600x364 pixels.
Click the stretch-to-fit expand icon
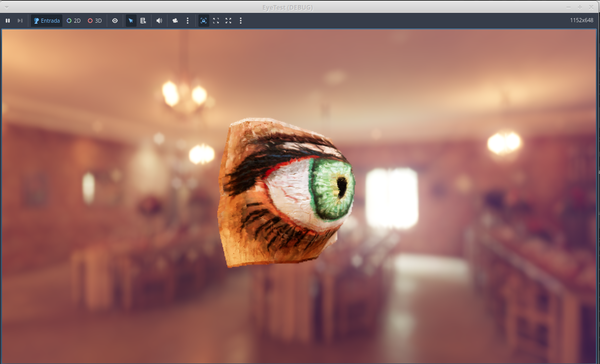[228, 21]
